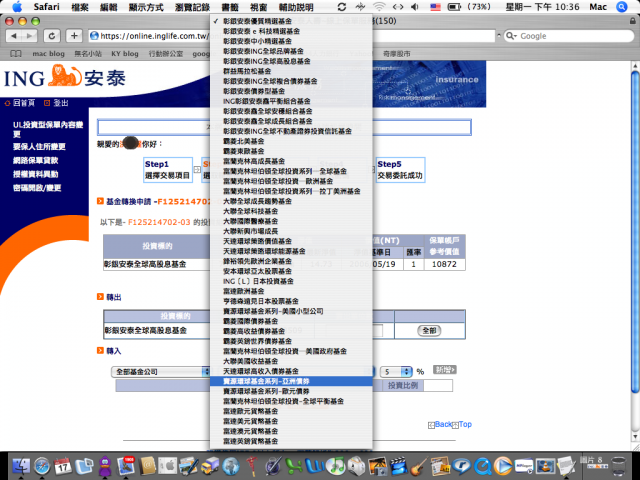Launch iTunes from the Dock
Screen dimensions: 640x480
[336, 466]
